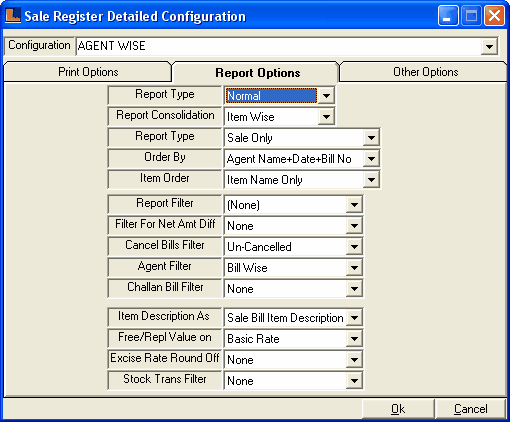The image size is (510, 422).
Task: Click the Configuration label
Action: [x=39, y=45]
